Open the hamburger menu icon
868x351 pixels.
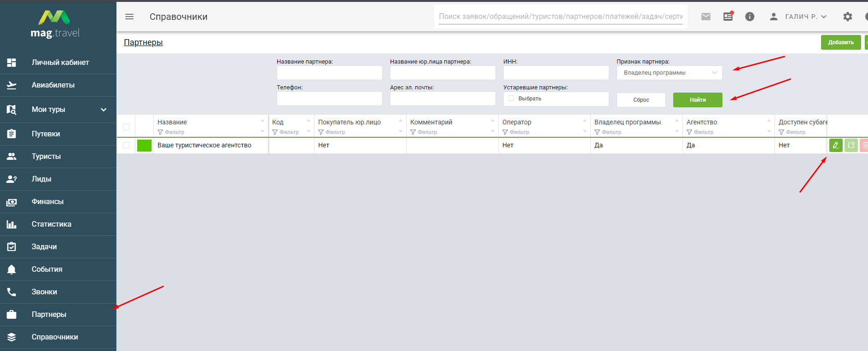[x=129, y=17]
